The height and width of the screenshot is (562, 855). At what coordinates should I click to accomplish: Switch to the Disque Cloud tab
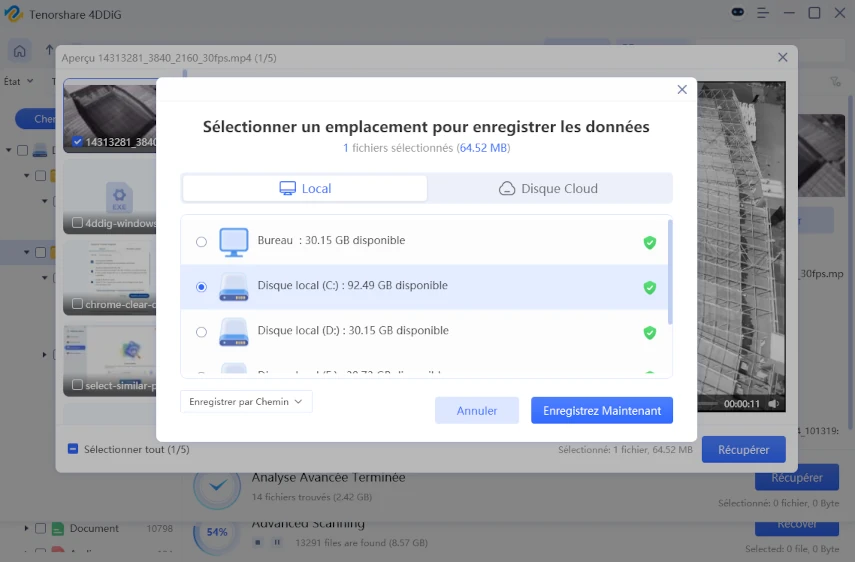[549, 189]
